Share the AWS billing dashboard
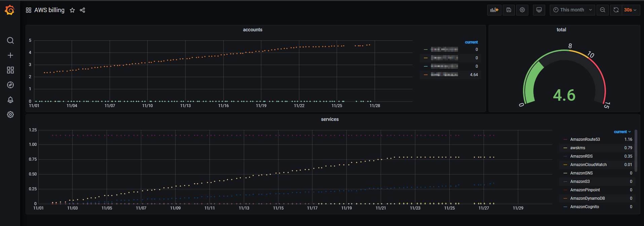 pyautogui.click(x=82, y=10)
